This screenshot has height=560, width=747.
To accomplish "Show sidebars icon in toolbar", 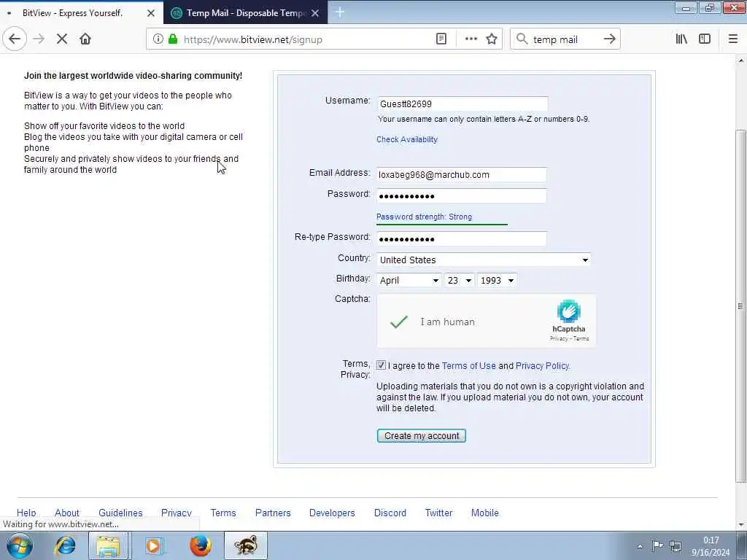I will point(705,39).
